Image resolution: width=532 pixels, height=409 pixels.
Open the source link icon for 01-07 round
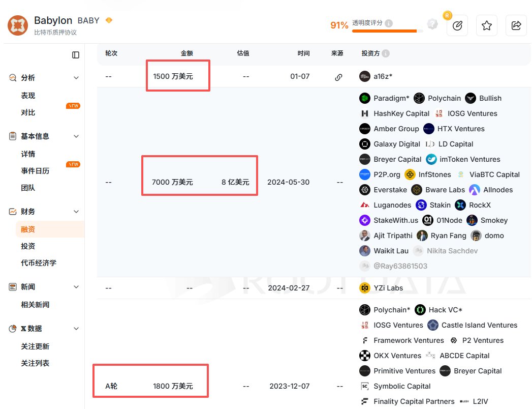pyautogui.click(x=338, y=77)
